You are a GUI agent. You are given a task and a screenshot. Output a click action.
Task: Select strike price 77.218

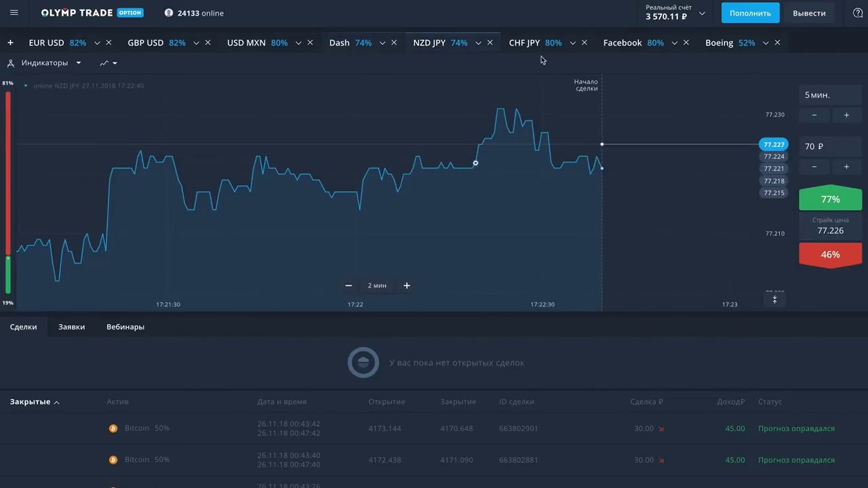[x=774, y=181]
